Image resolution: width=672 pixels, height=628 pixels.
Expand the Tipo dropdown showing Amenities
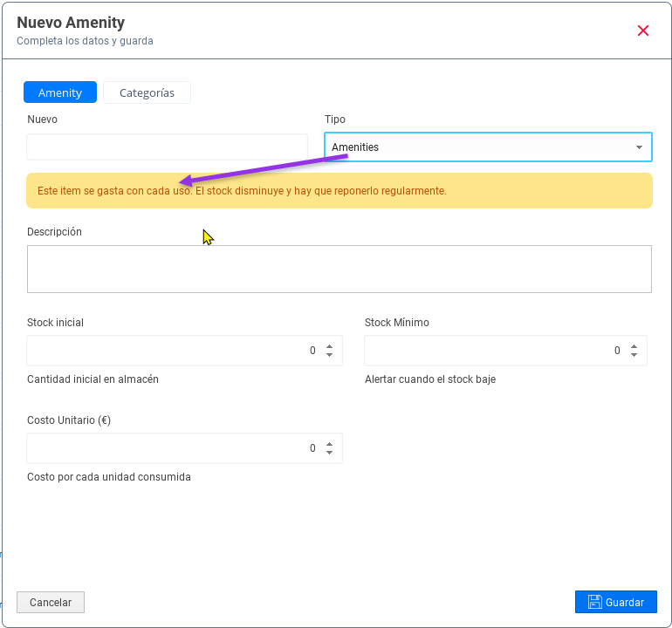click(x=488, y=147)
